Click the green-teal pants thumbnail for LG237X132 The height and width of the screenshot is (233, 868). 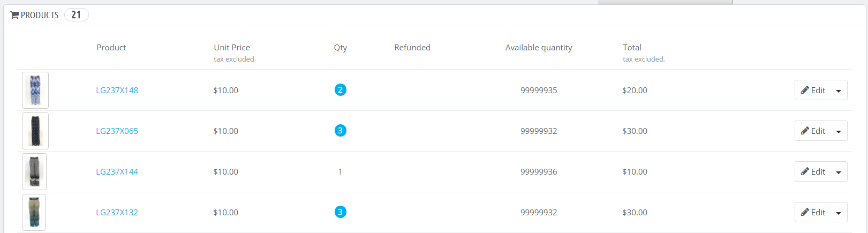(x=34, y=212)
